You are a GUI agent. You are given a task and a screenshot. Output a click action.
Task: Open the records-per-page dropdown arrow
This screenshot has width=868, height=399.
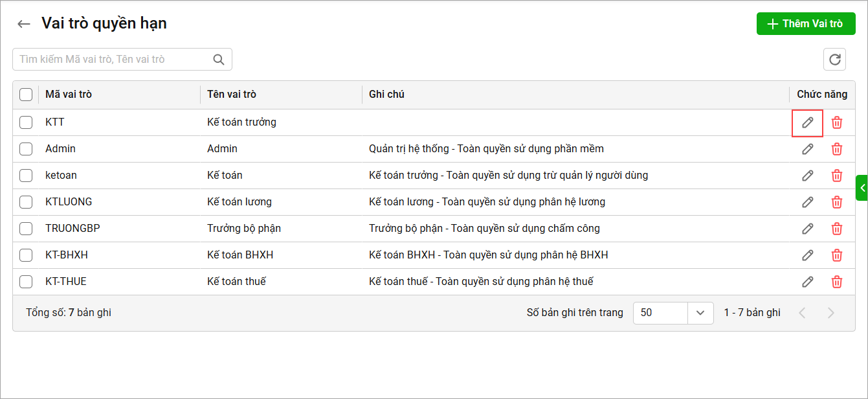[x=700, y=313]
